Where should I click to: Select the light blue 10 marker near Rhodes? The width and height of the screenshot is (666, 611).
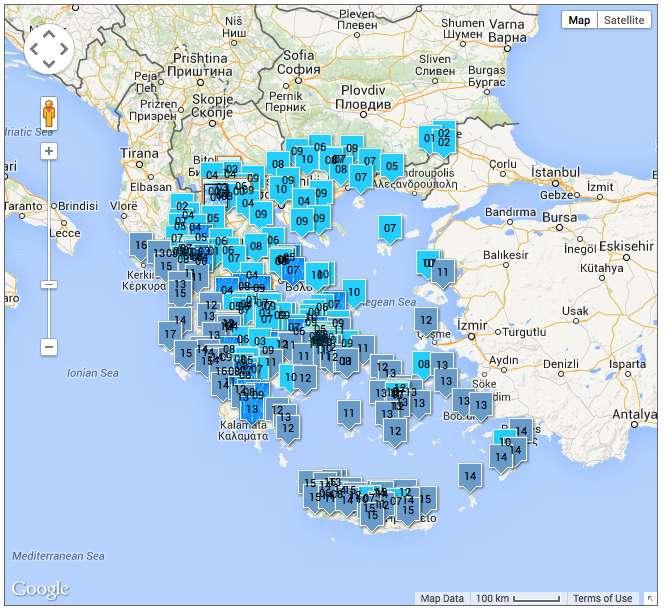[503, 442]
